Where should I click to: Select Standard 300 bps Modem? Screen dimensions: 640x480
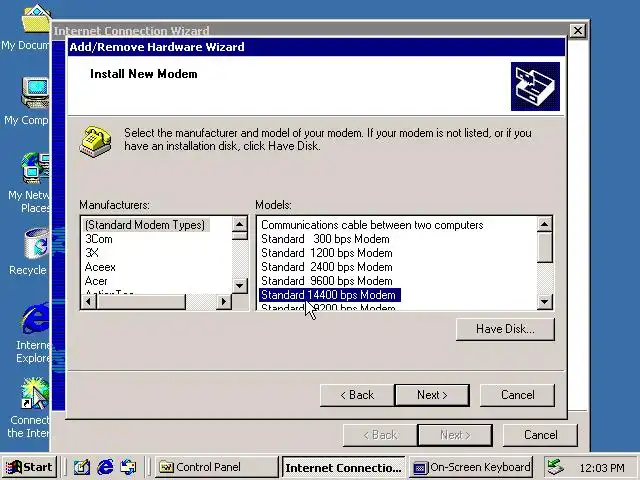[x=325, y=239]
